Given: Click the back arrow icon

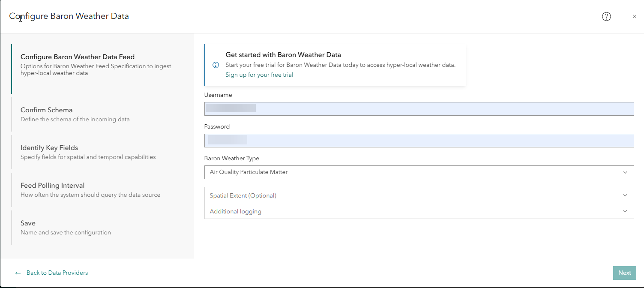Looking at the screenshot, I should 18,273.
